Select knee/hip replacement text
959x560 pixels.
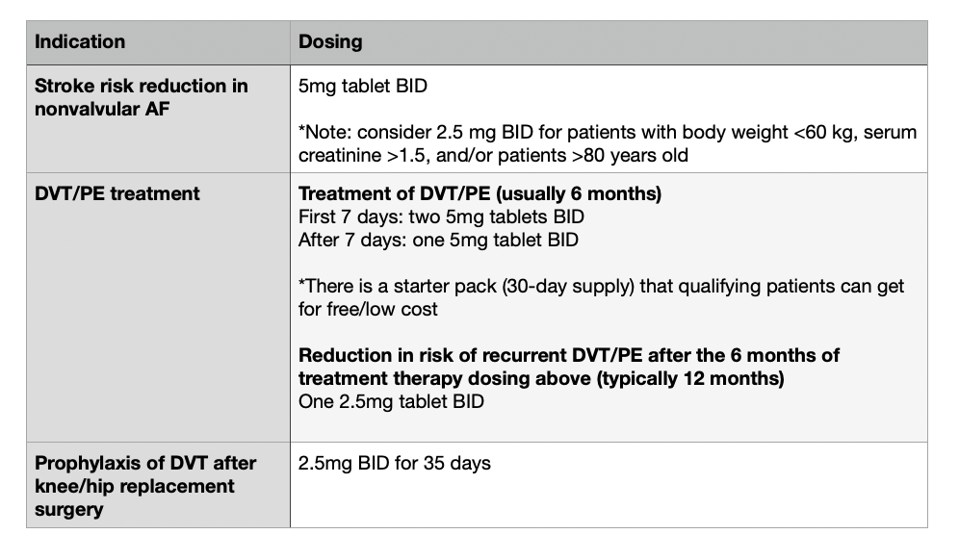(x=135, y=487)
